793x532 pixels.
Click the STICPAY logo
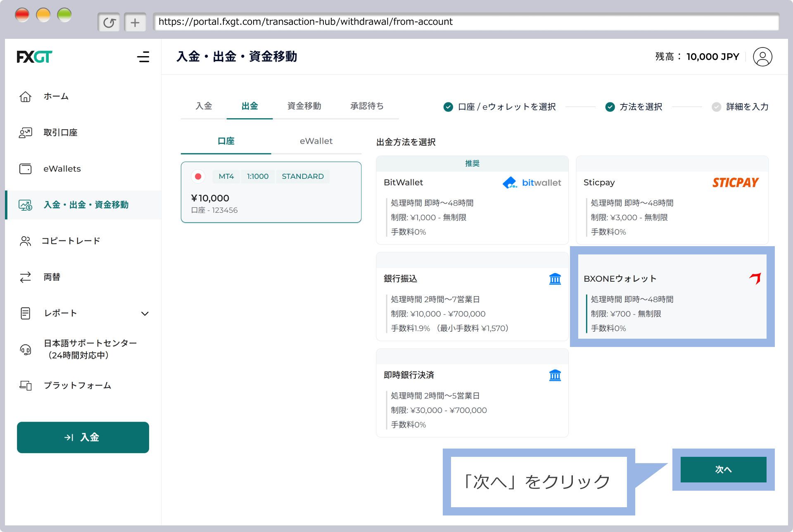click(x=735, y=182)
